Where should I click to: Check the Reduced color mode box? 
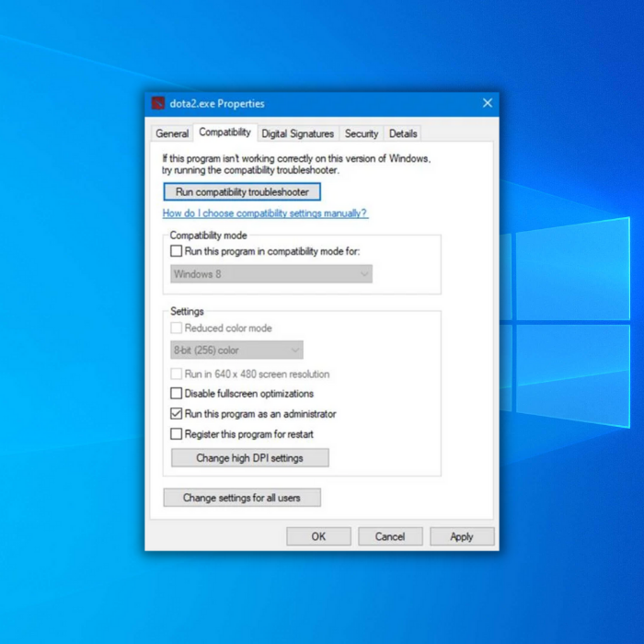[177, 328]
